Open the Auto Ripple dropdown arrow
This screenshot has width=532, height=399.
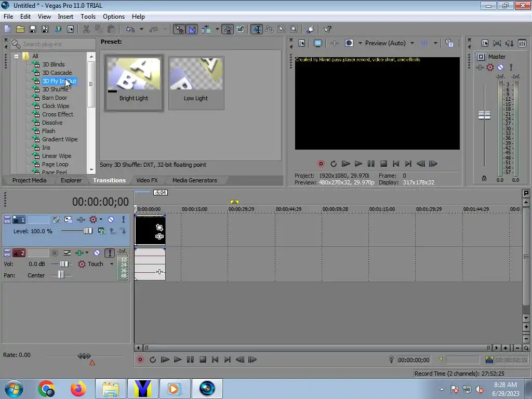[x=217, y=29]
